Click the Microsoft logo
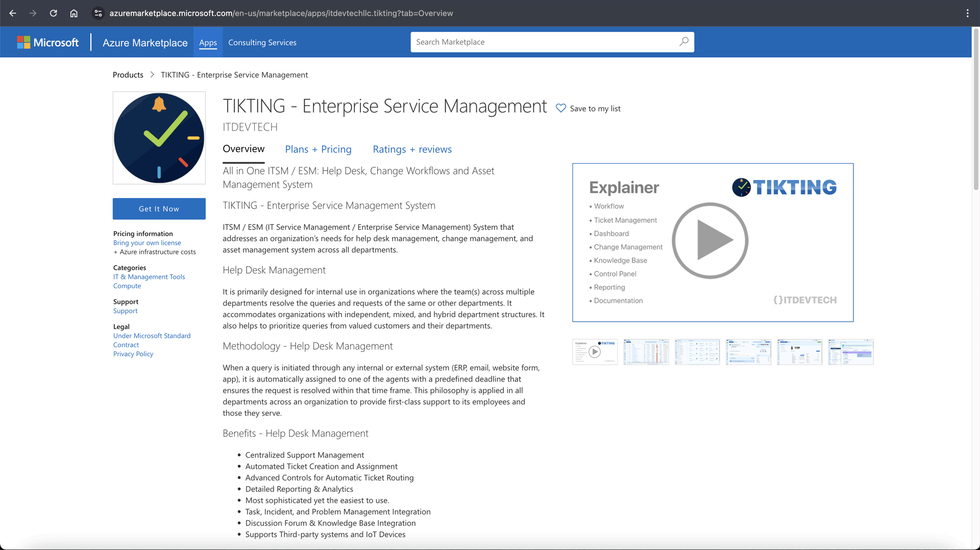This screenshot has width=980, height=550. pyautogui.click(x=48, y=42)
